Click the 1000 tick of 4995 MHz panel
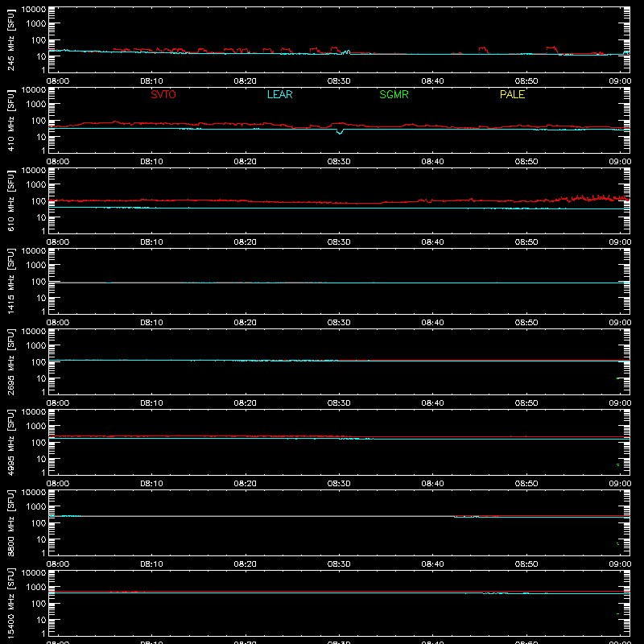Screen dimensions: 644x644 pyautogui.click(x=36, y=427)
